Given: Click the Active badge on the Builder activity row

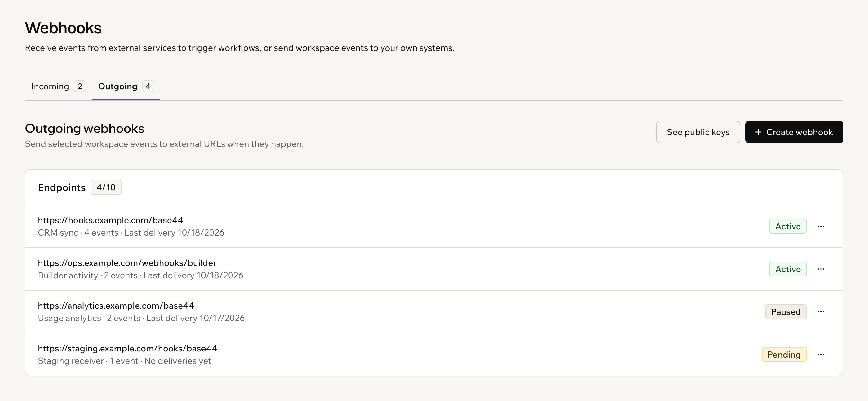Looking at the screenshot, I should 788,269.
